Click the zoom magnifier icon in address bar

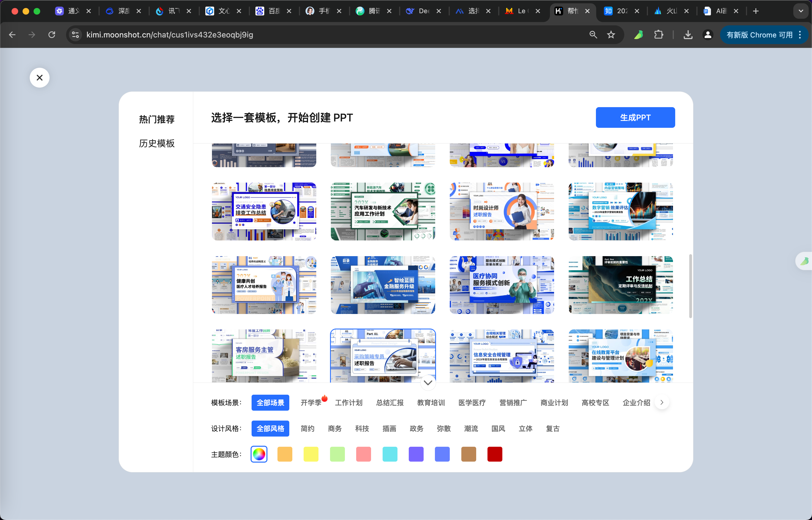593,35
